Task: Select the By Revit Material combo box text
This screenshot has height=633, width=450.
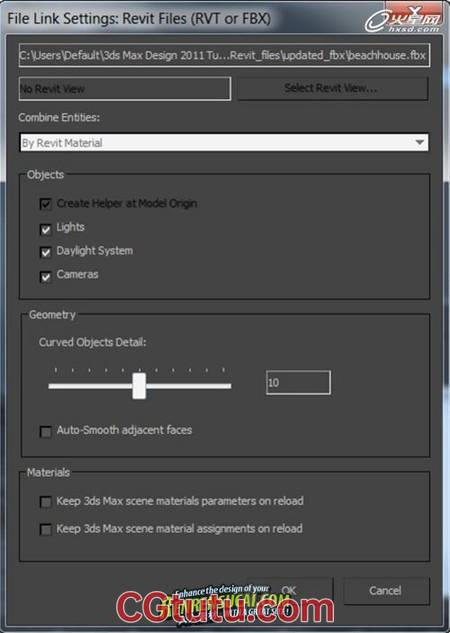Action: [x=62, y=143]
